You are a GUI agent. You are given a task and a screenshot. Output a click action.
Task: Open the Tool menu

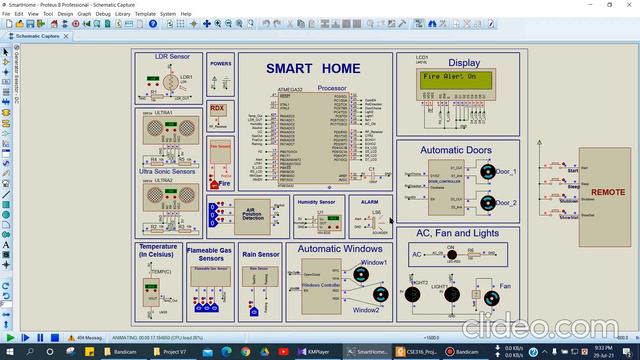click(x=48, y=14)
